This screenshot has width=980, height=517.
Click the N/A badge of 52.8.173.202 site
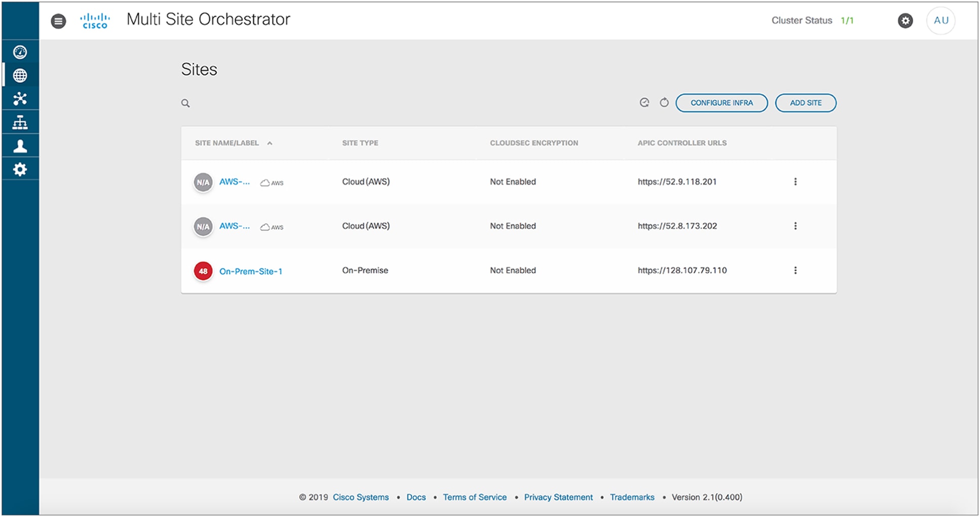(x=203, y=227)
